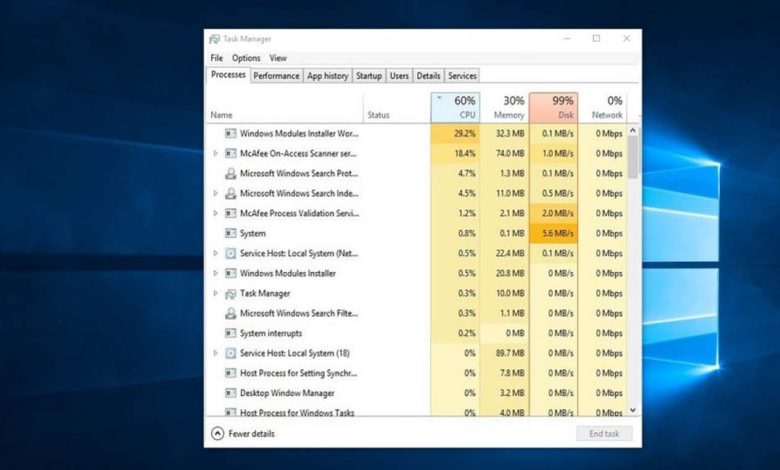Sort by the Network column header
Viewport: 780px width, 470px height.
pos(602,107)
